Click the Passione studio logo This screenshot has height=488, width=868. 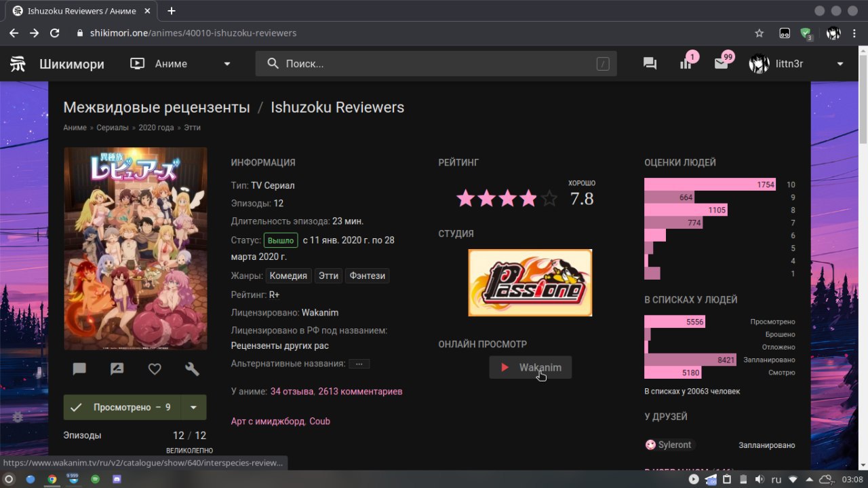(530, 282)
